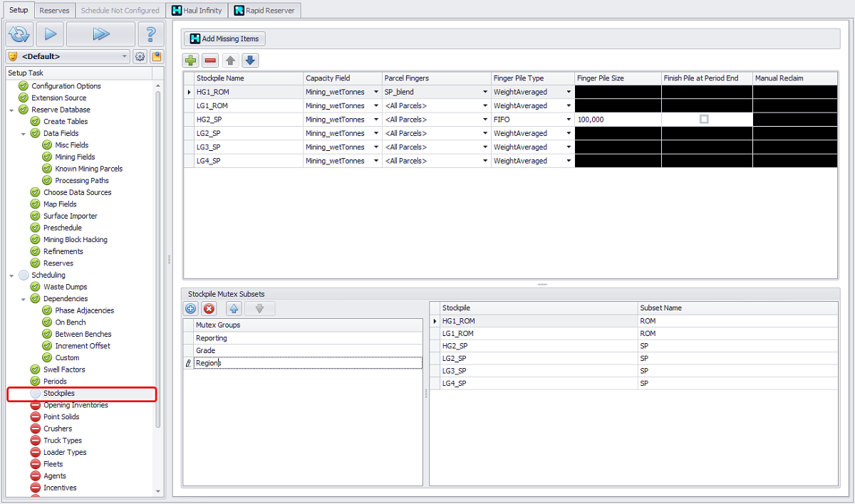Open Finger Pile Type dropdown for HG2_SP
Image resolution: width=855 pixels, height=504 pixels.
569,120
